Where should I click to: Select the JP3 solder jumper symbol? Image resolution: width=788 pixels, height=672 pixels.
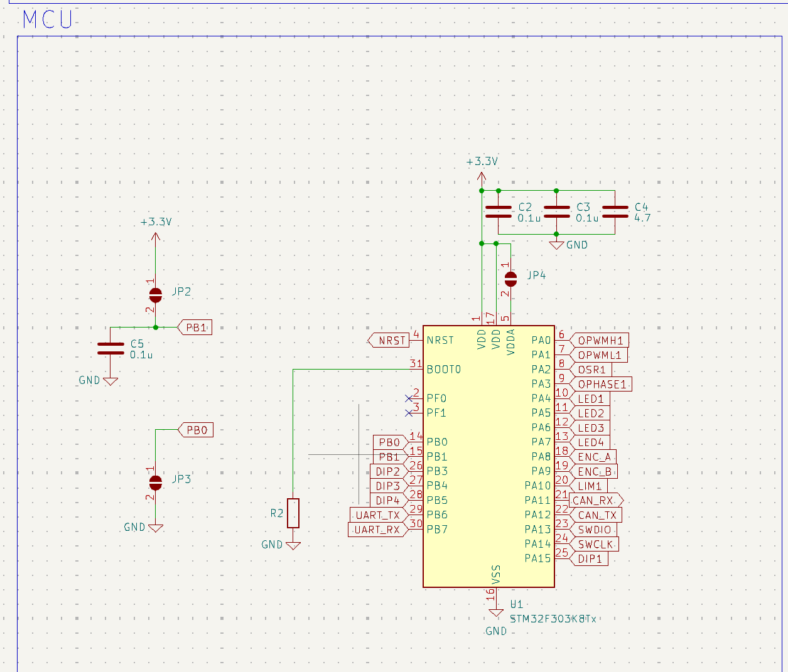tap(156, 483)
